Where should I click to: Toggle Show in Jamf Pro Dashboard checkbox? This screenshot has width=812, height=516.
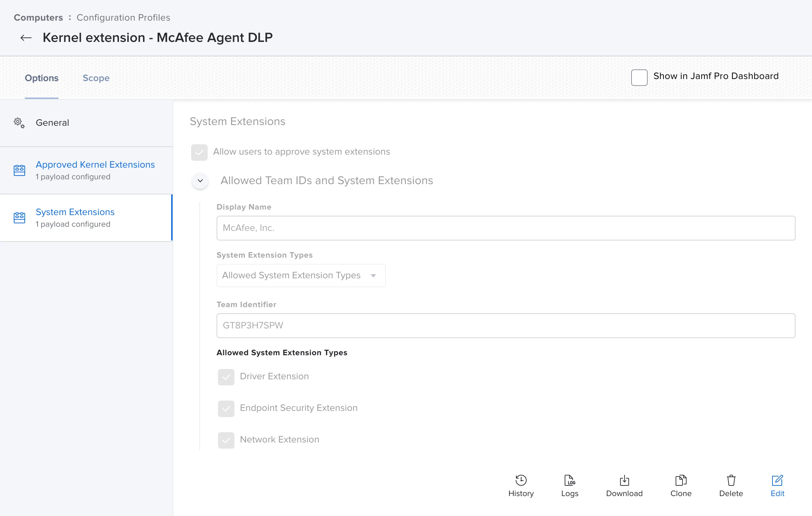[x=639, y=77]
